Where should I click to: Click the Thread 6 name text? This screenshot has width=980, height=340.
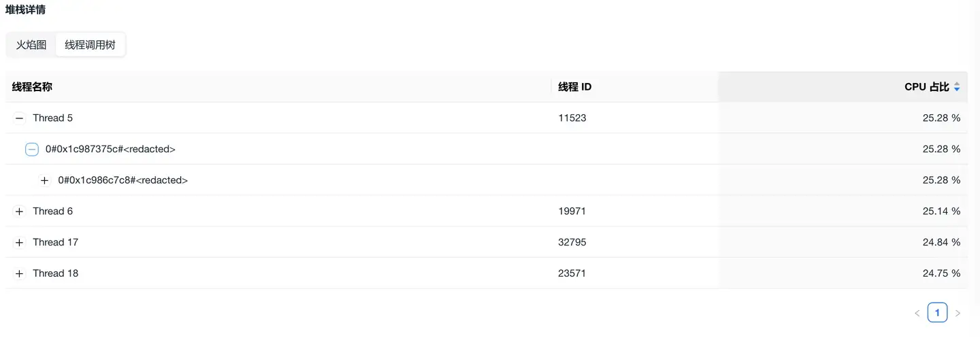tap(52, 211)
